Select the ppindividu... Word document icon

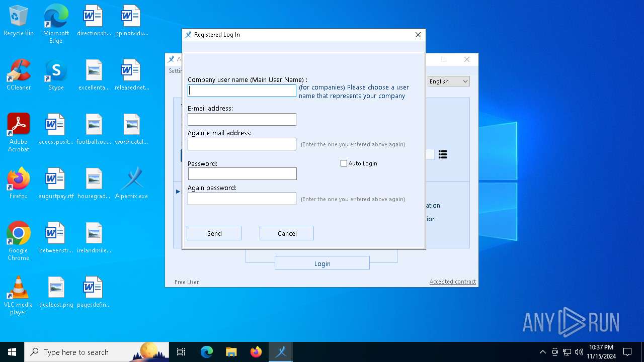click(x=131, y=21)
